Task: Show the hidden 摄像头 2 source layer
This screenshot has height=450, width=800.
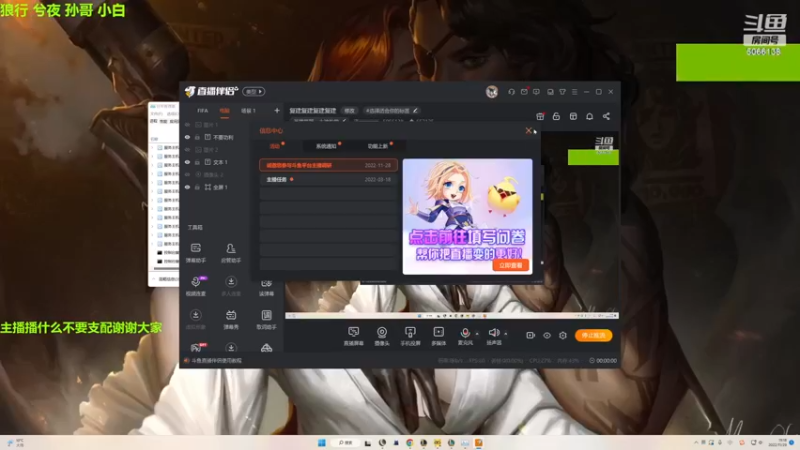Action: [187, 175]
